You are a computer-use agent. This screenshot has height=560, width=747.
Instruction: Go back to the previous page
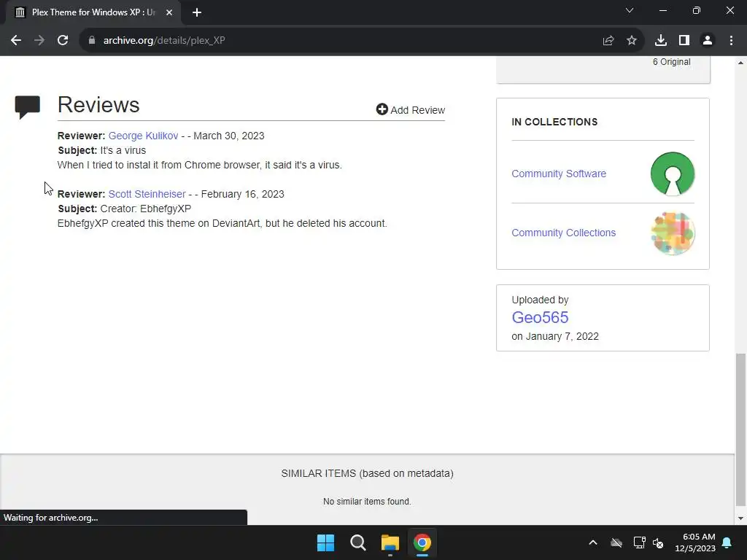click(16, 41)
